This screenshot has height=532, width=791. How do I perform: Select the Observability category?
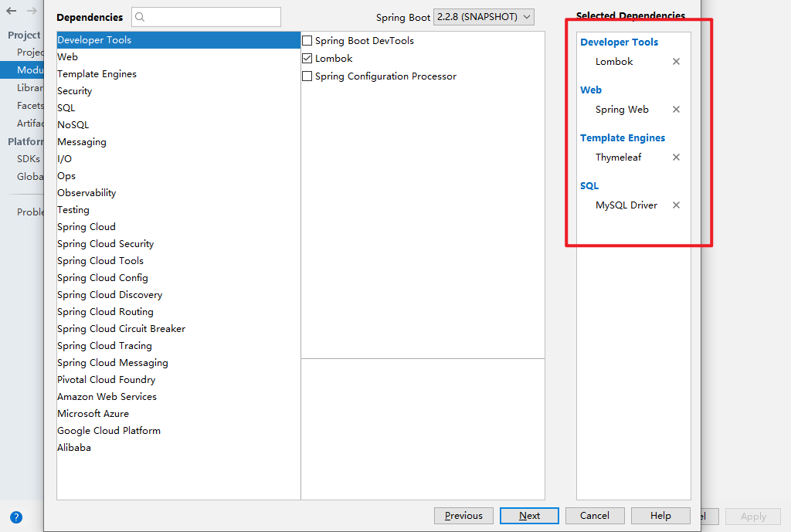[x=178, y=192]
